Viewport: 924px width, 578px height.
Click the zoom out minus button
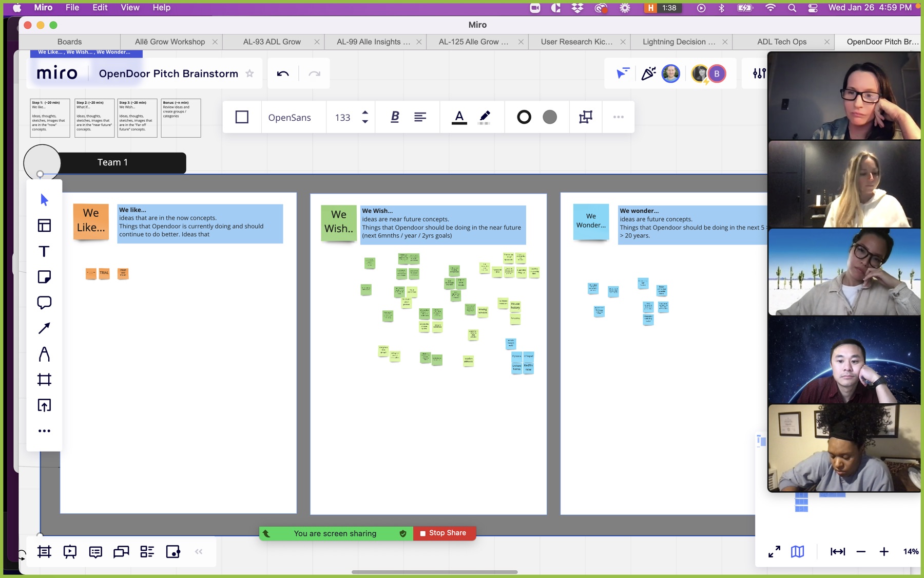(x=861, y=552)
